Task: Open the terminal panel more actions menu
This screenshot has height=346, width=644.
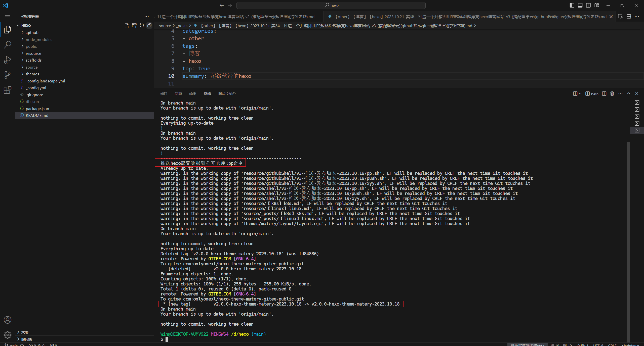Action: coord(620,94)
